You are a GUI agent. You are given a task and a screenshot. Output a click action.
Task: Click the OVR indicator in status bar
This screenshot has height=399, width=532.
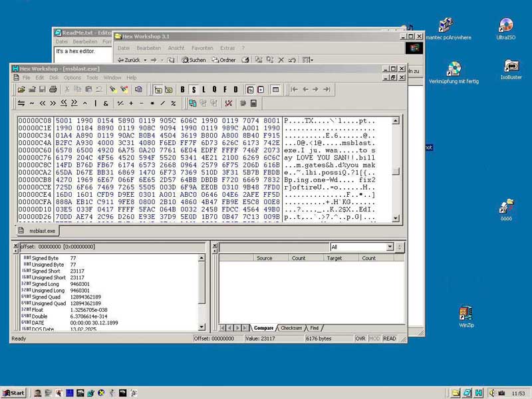360,338
